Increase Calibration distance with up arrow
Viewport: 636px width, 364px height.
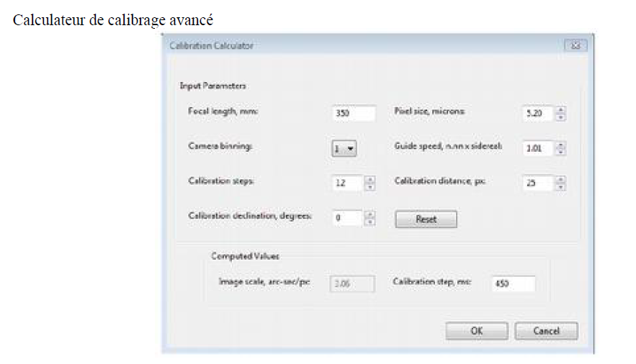(x=561, y=179)
